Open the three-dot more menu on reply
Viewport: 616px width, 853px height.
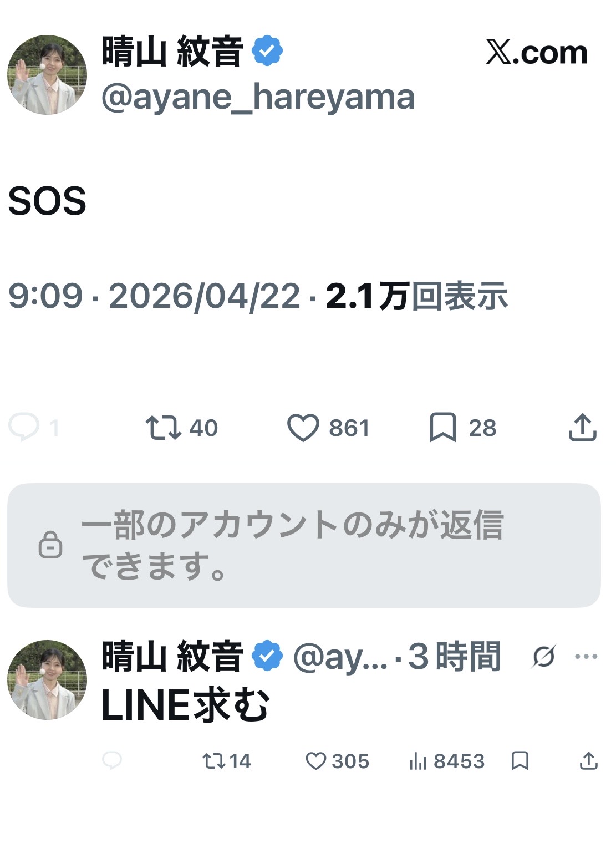586,657
